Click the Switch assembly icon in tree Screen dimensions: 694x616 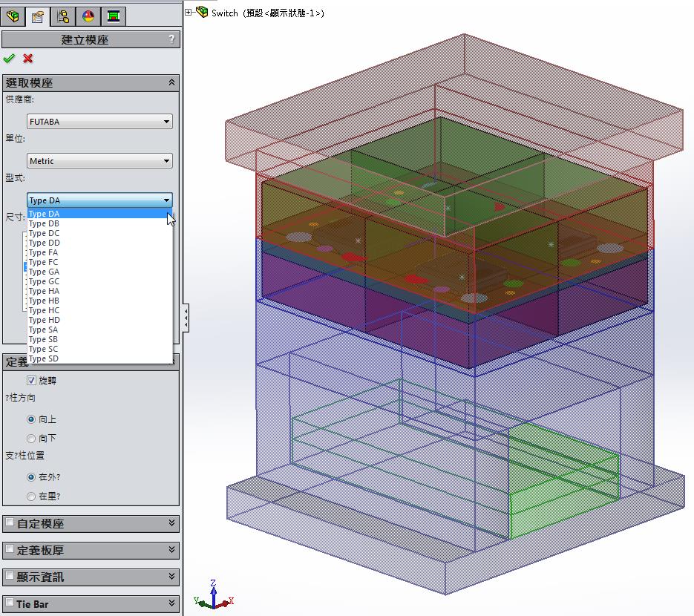coord(202,13)
